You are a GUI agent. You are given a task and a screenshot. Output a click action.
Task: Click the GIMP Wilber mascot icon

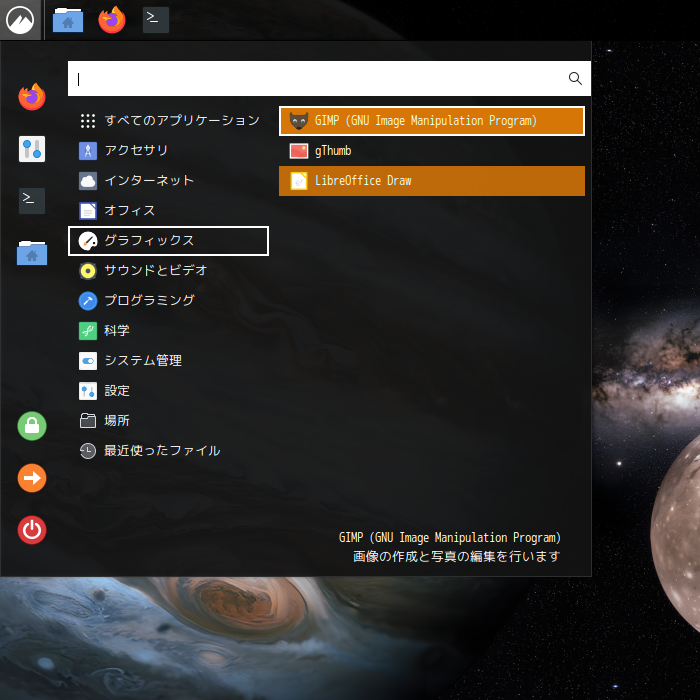(299, 121)
